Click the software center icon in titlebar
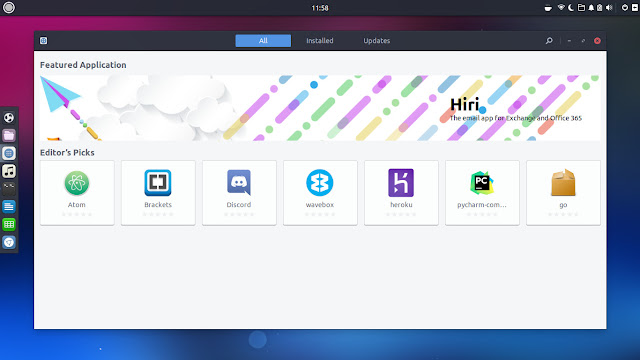The height and width of the screenshot is (360, 640). (x=44, y=40)
